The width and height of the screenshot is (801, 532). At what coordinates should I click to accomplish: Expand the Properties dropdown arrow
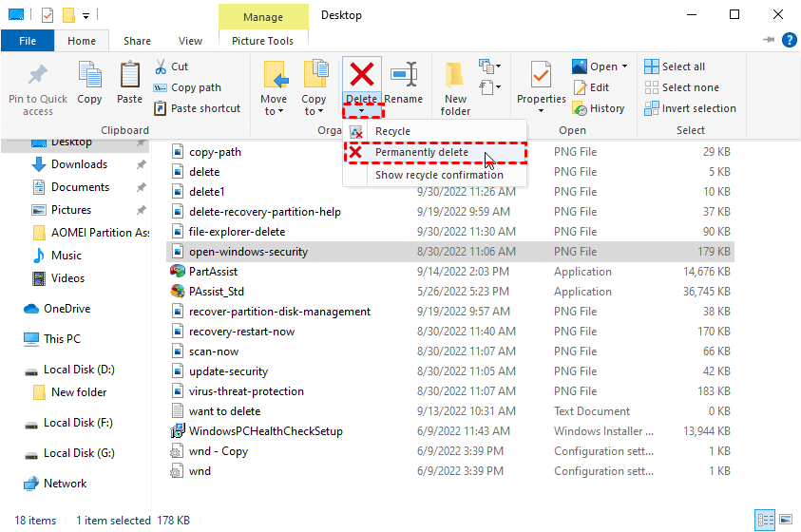pos(541,111)
